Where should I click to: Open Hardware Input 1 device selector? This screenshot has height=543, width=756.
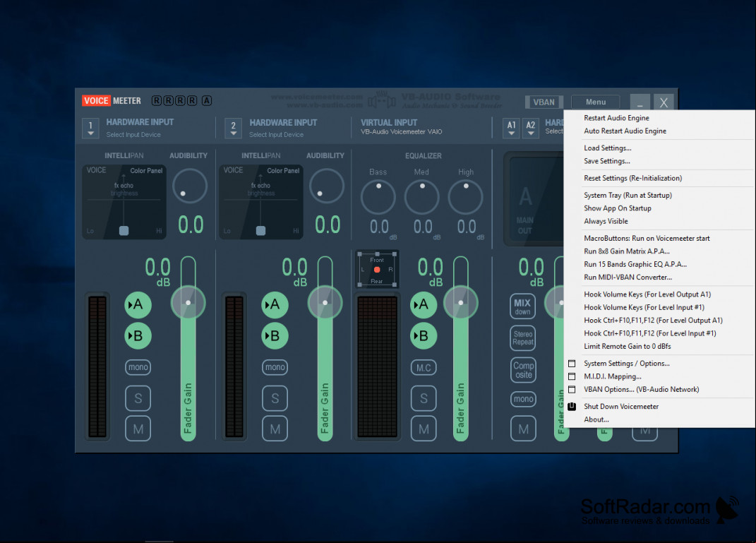coord(90,128)
